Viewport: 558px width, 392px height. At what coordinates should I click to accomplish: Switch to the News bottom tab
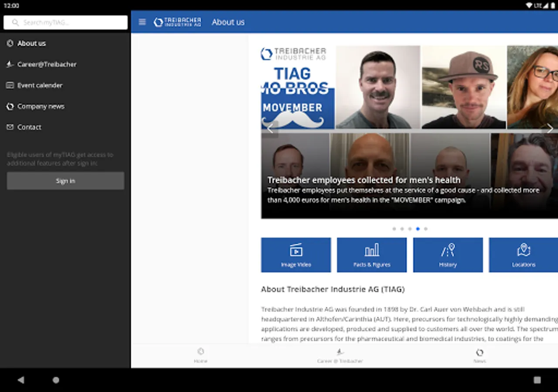tap(480, 355)
